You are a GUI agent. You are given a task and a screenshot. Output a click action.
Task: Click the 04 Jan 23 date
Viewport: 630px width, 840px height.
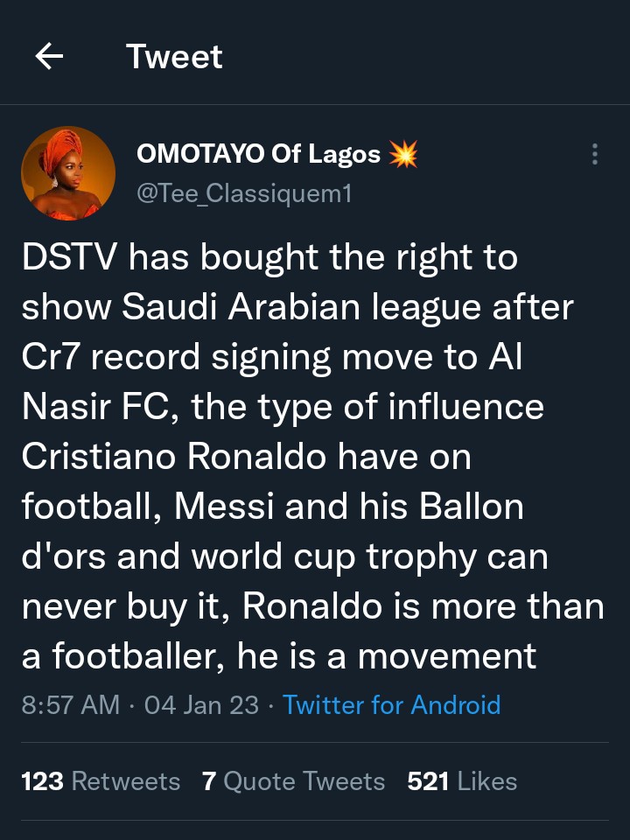[201, 705]
